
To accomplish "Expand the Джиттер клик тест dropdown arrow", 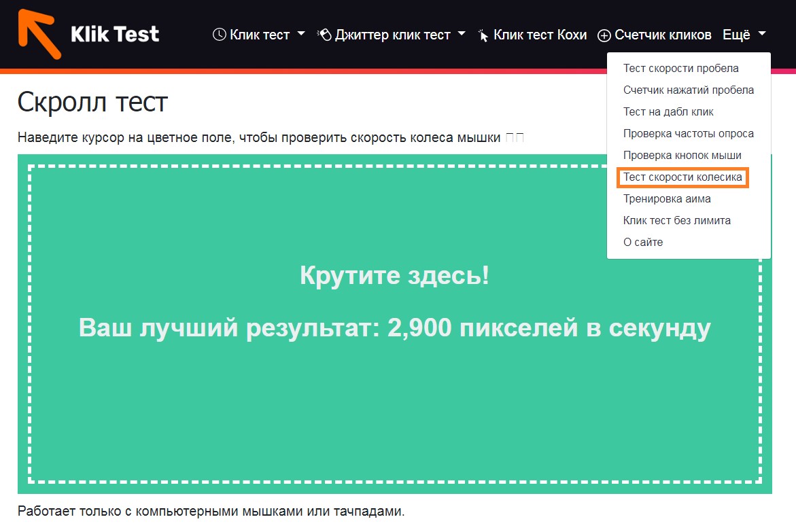I will coord(462,34).
